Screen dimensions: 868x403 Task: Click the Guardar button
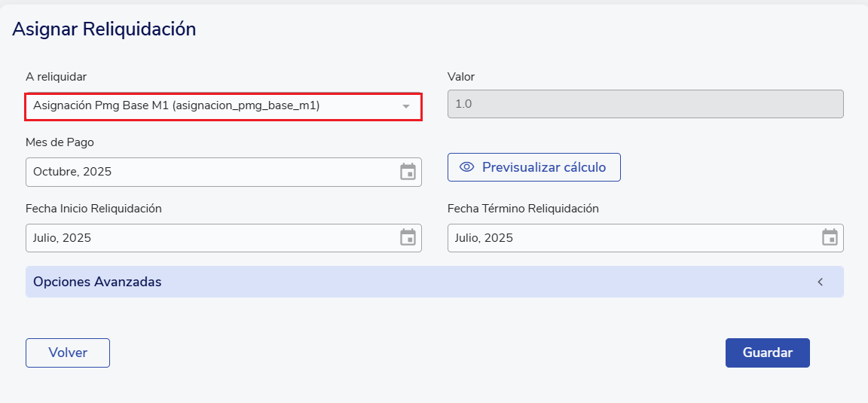tap(767, 353)
